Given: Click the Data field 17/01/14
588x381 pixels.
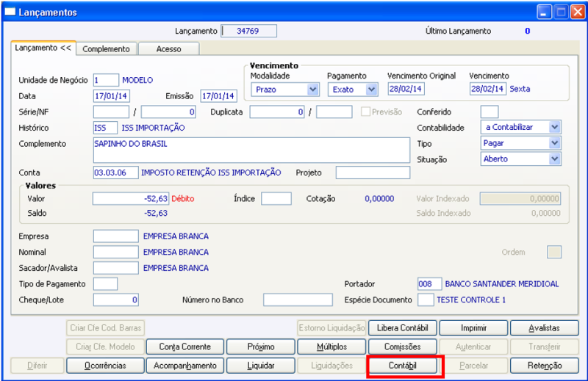Looking at the screenshot, I should [x=112, y=96].
